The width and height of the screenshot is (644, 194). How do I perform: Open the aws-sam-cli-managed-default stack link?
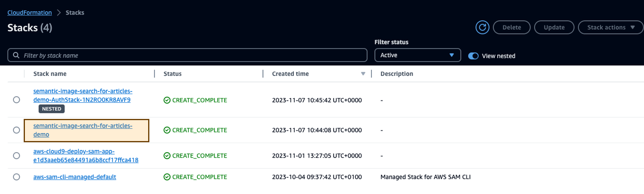coord(75,177)
